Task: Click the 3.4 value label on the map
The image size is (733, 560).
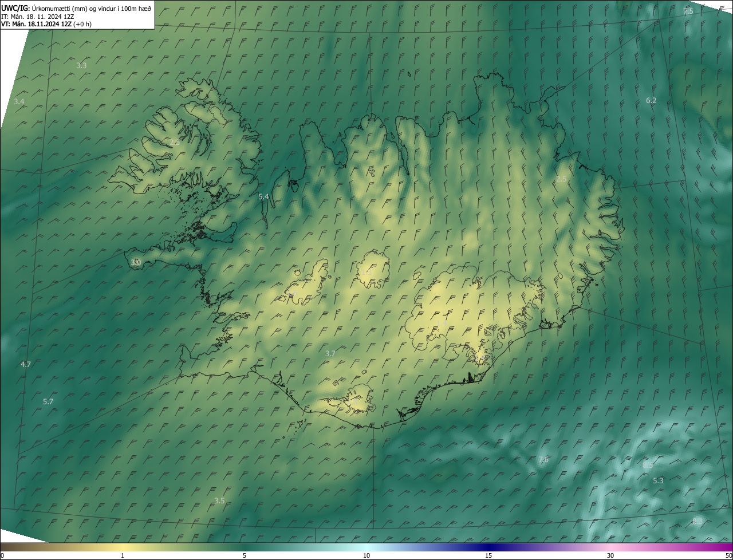Action: click(x=19, y=101)
